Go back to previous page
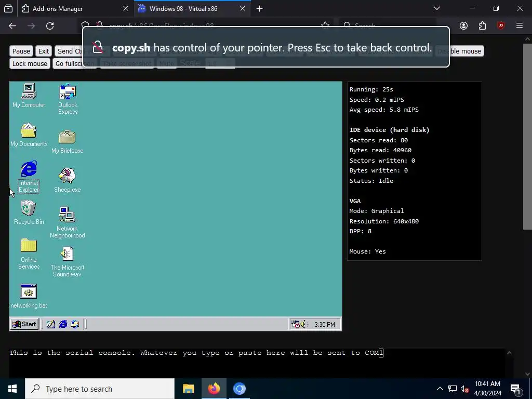Viewport: 532px width, 399px height. click(12, 26)
